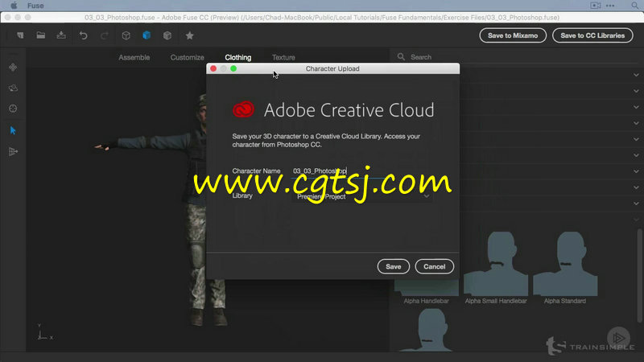
Task: Click the new file icon in toolbar
Action: 20,35
